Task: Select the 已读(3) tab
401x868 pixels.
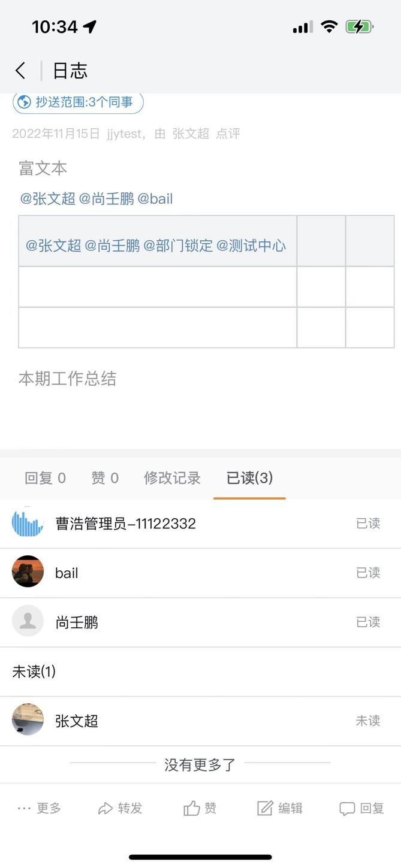Action: click(x=249, y=477)
